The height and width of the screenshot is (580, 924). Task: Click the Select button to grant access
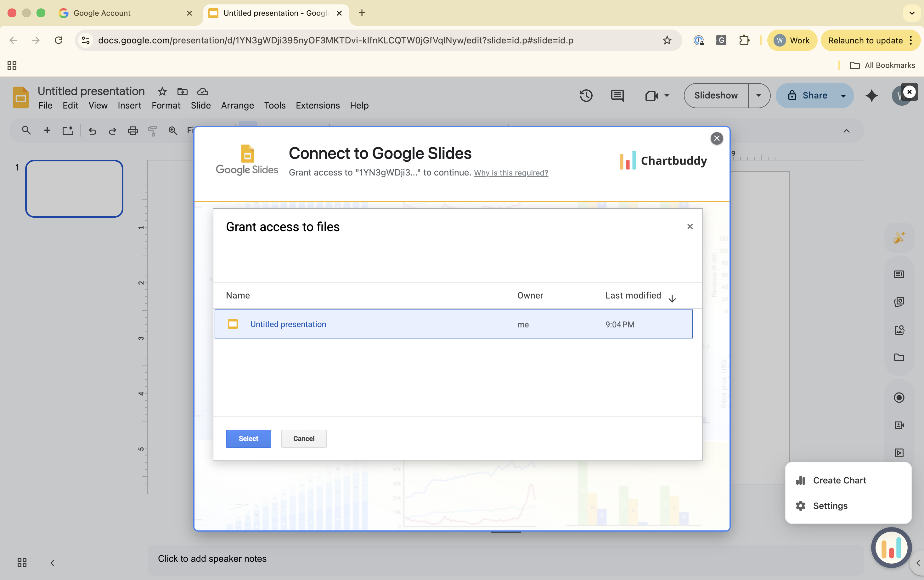pyautogui.click(x=248, y=438)
